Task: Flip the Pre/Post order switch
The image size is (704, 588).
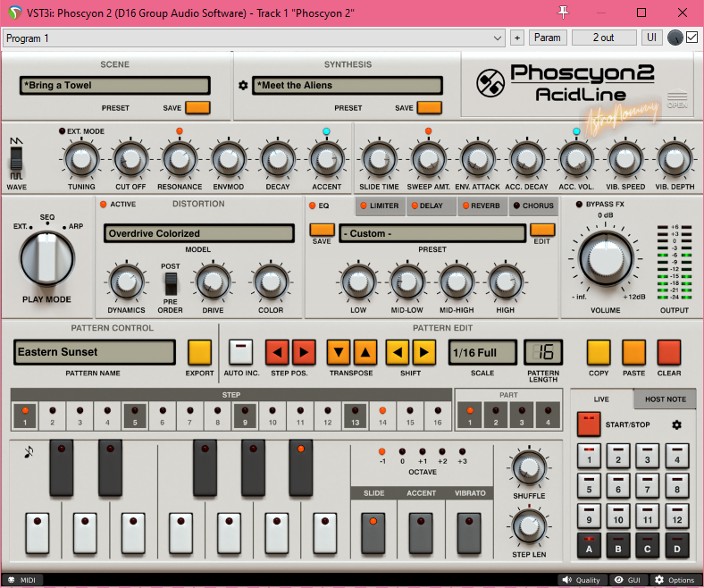Action: point(171,283)
